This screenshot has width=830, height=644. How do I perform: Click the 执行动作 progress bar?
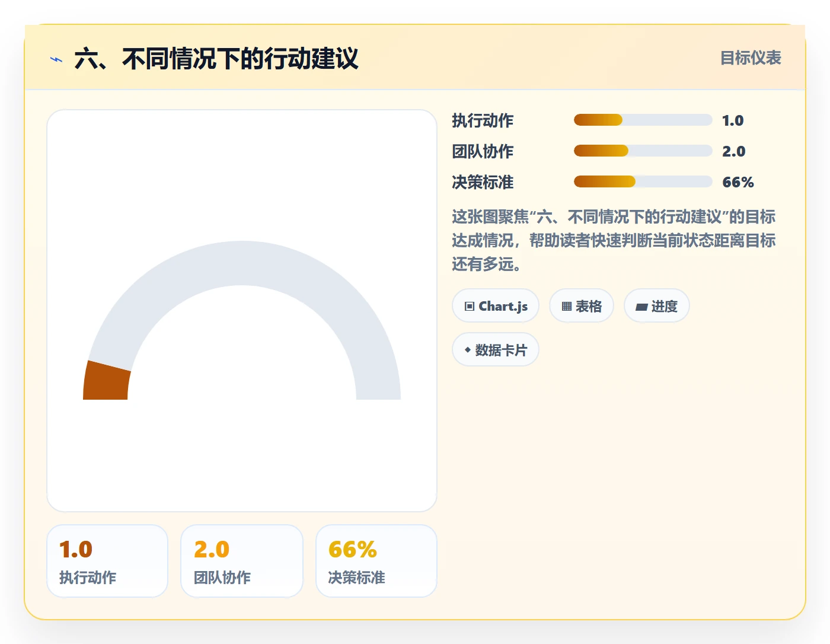point(643,120)
